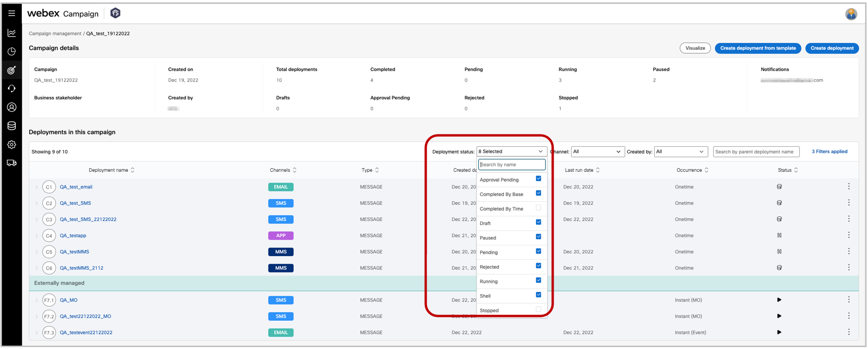Uncheck the Draft status filter
868x349 pixels.
coord(539,222)
